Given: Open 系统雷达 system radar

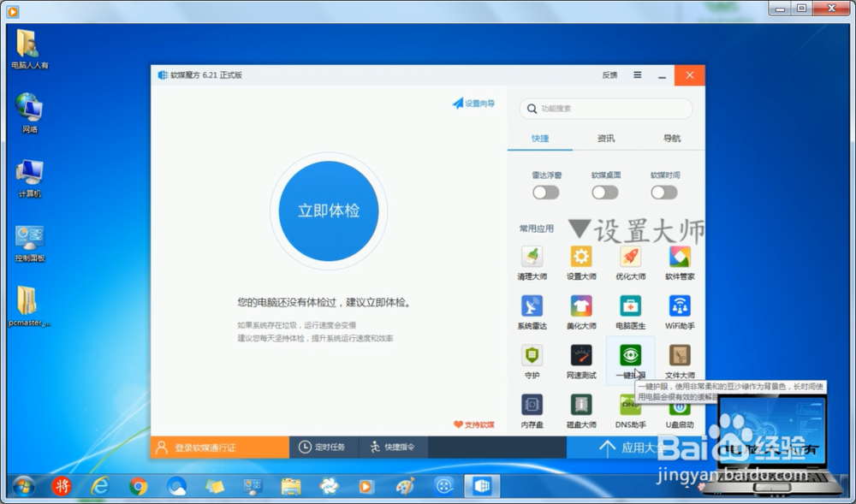Looking at the screenshot, I should click(532, 312).
